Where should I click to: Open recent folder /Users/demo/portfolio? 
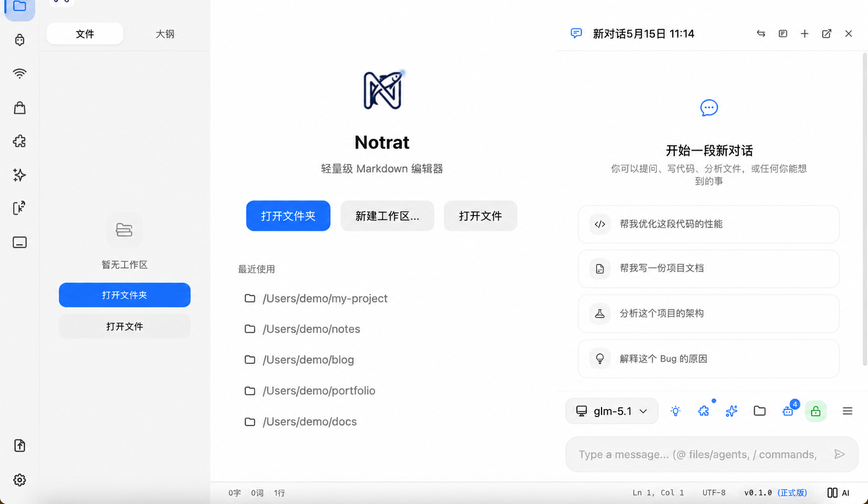coord(310,391)
